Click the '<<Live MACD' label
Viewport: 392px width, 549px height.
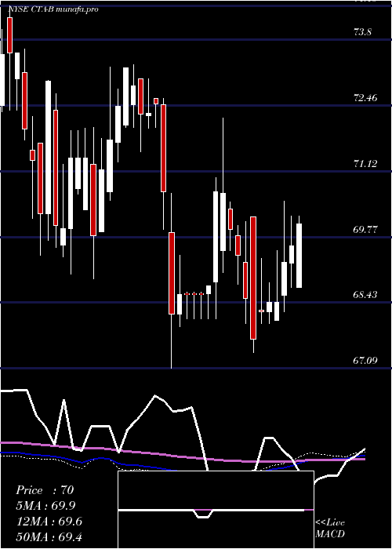pyautogui.click(x=330, y=528)
